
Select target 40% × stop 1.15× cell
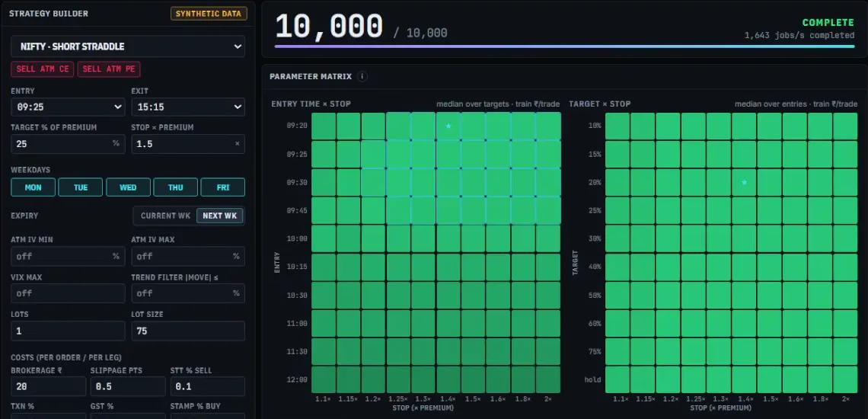(x=643, y=267)
